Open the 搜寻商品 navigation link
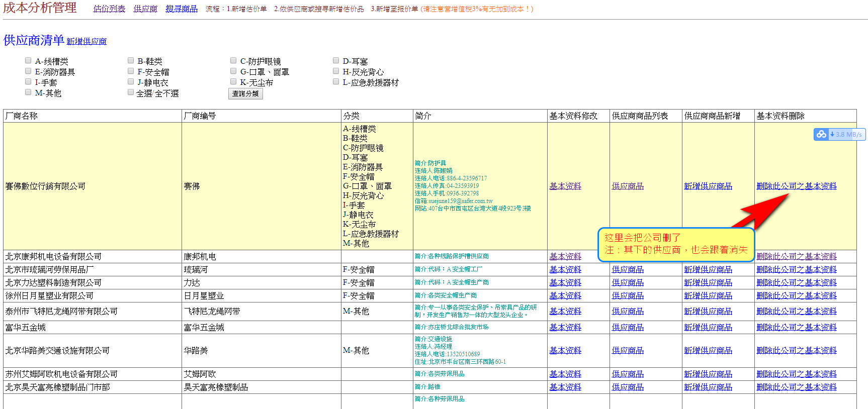The height and width of the screenshot is (409, 868). point(182,9)
